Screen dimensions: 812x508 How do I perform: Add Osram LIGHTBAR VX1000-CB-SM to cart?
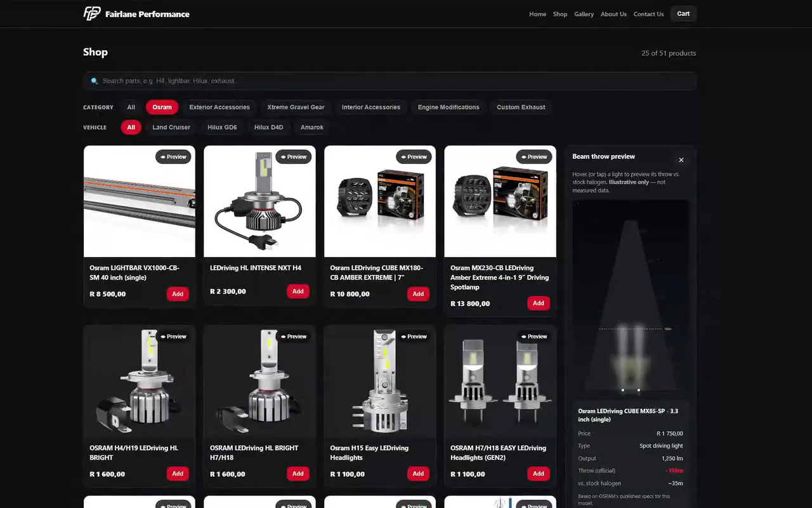(x=178, y=294)
